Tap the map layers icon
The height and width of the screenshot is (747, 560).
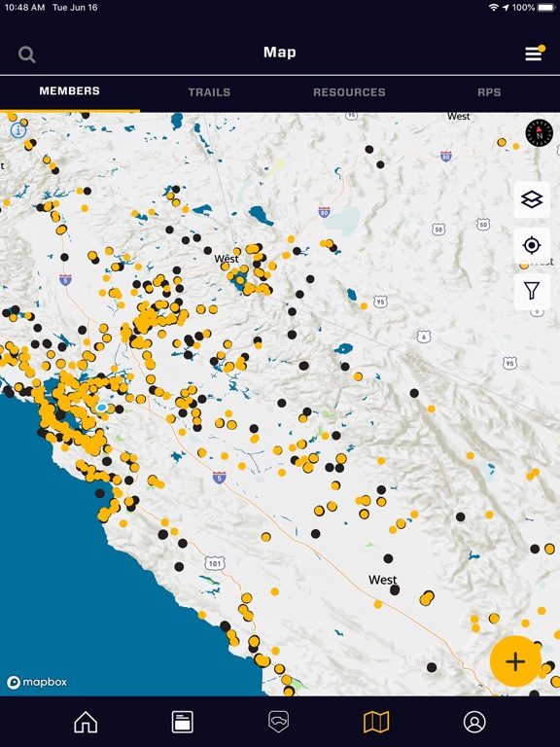532,199
